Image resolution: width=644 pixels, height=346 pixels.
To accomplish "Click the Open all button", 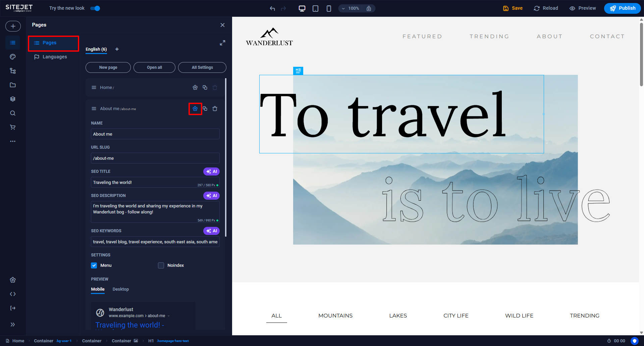I will click(x=154, y=67).
